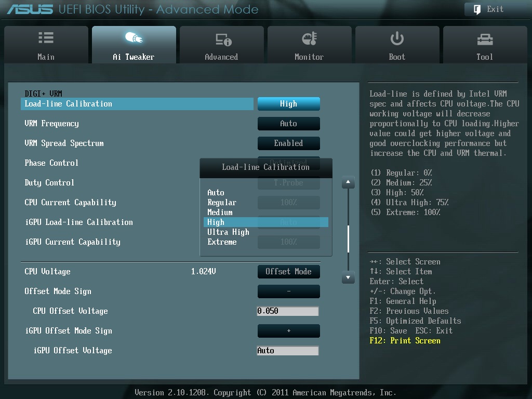Viewport: 532px width, 399px height.
Task: Open Load-line Calibration High dropdown
Action: 289,104
